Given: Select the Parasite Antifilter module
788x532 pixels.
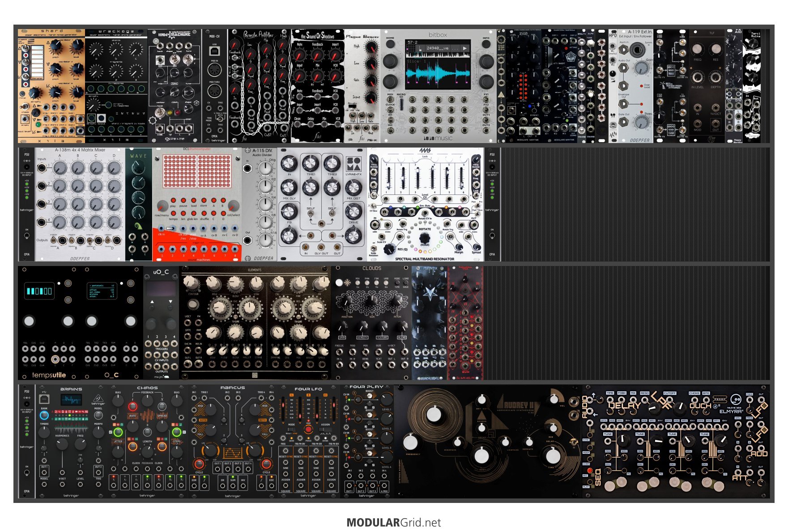Looking at the screenshot, I should click(260, 86).
